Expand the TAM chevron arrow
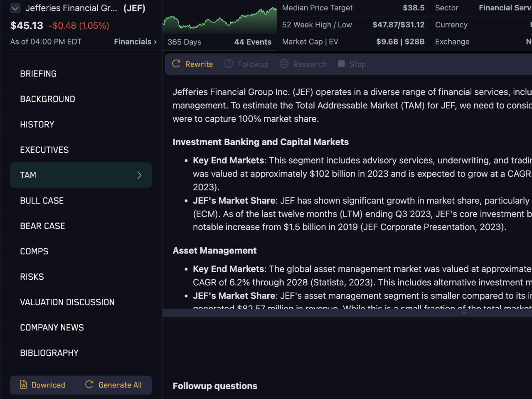Screen dimensions: 532x399 [x=140, y=175]
